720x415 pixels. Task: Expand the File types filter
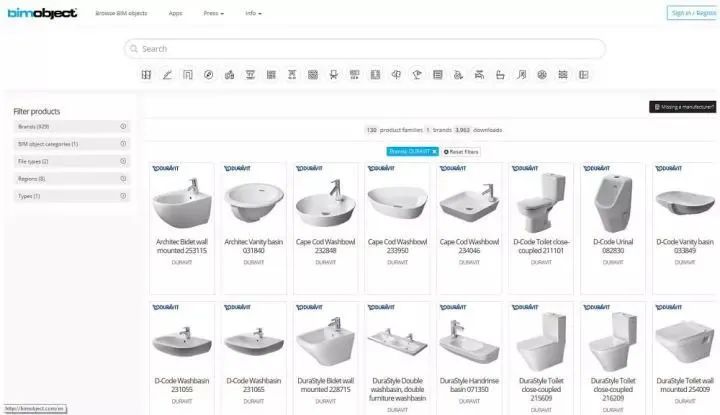(72, 161)
